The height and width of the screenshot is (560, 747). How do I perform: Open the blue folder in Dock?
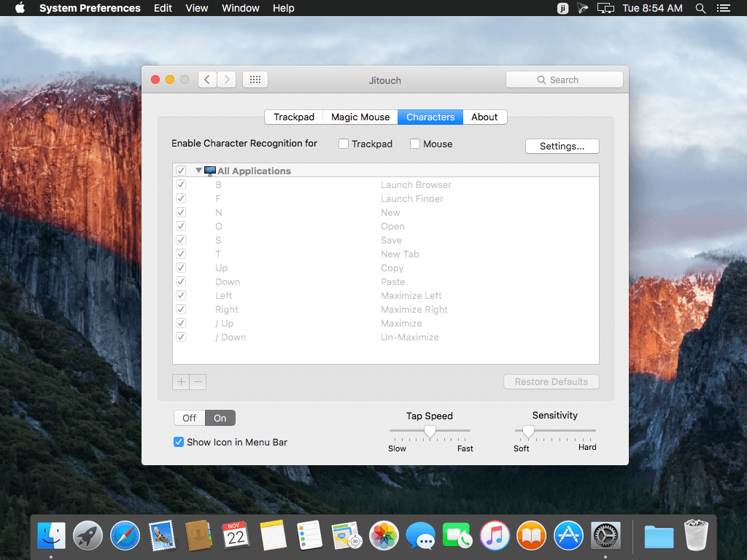(x=659, y=537)
